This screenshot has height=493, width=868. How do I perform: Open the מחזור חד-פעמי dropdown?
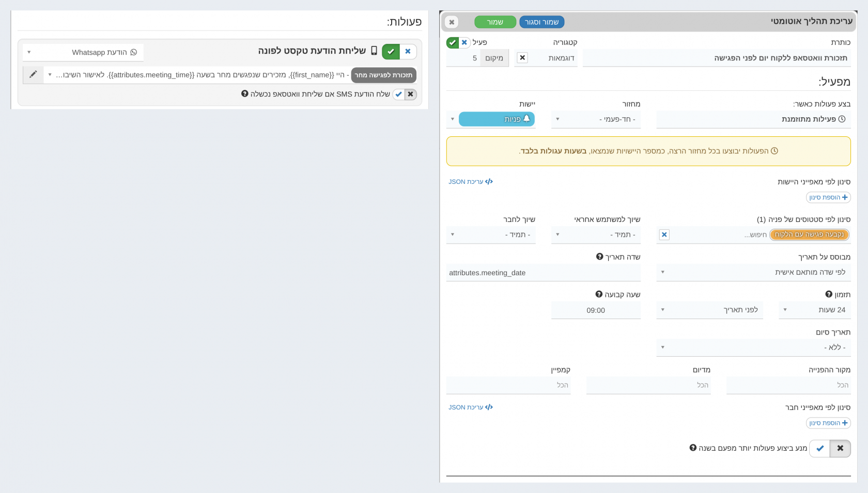[x=596, y=119]
